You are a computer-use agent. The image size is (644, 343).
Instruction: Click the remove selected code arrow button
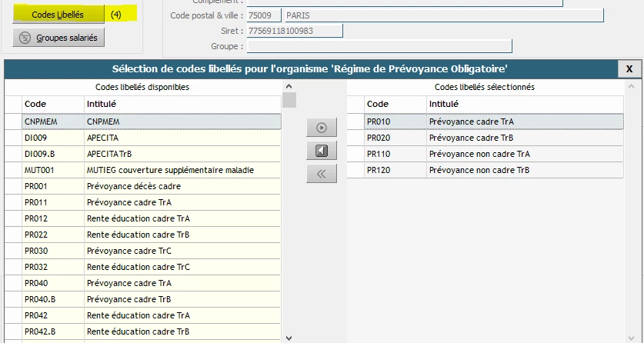tap(321, 151)
